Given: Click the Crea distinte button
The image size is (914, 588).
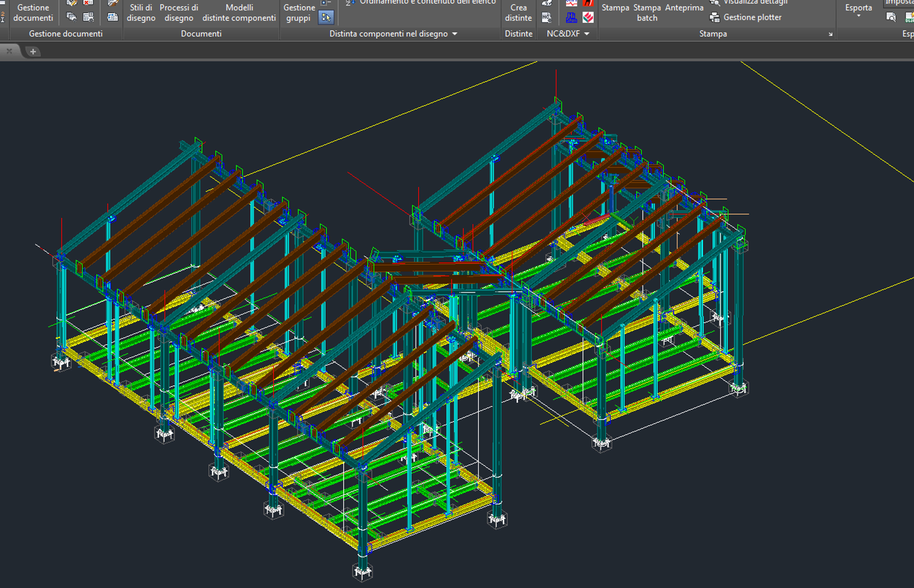Looking at the screenshot, I should click(518, 13).
